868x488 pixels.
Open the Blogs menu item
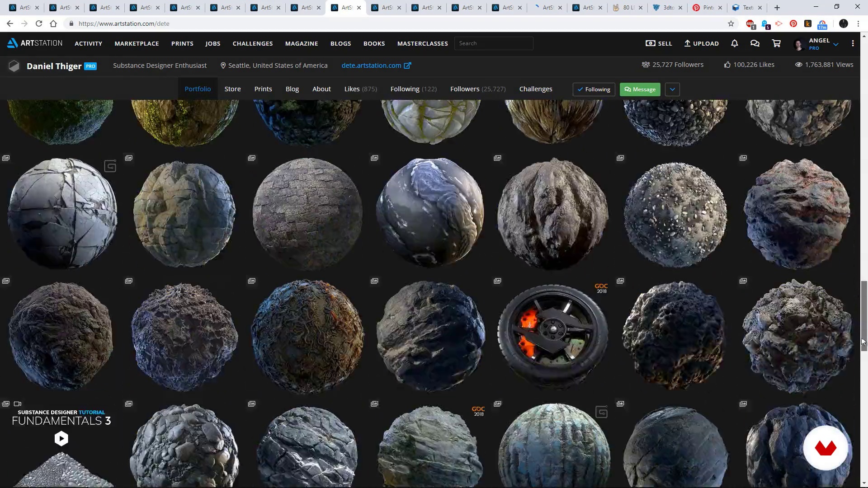[x=340, y=43]
